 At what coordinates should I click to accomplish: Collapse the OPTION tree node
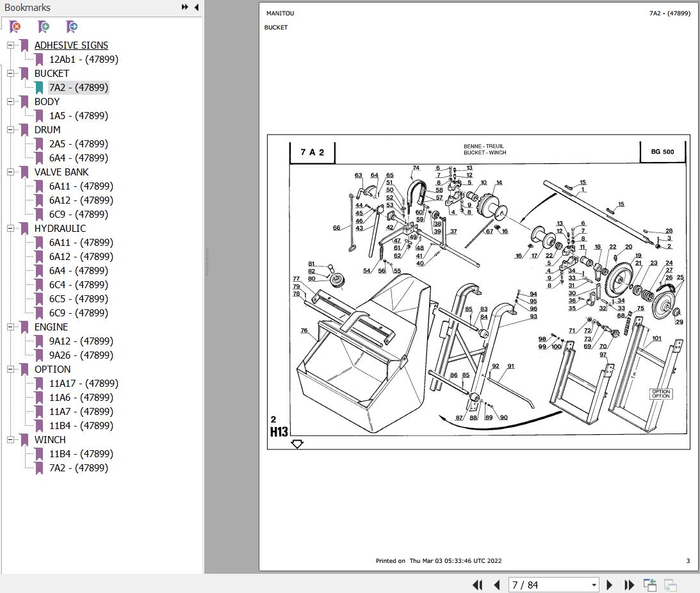10,370
